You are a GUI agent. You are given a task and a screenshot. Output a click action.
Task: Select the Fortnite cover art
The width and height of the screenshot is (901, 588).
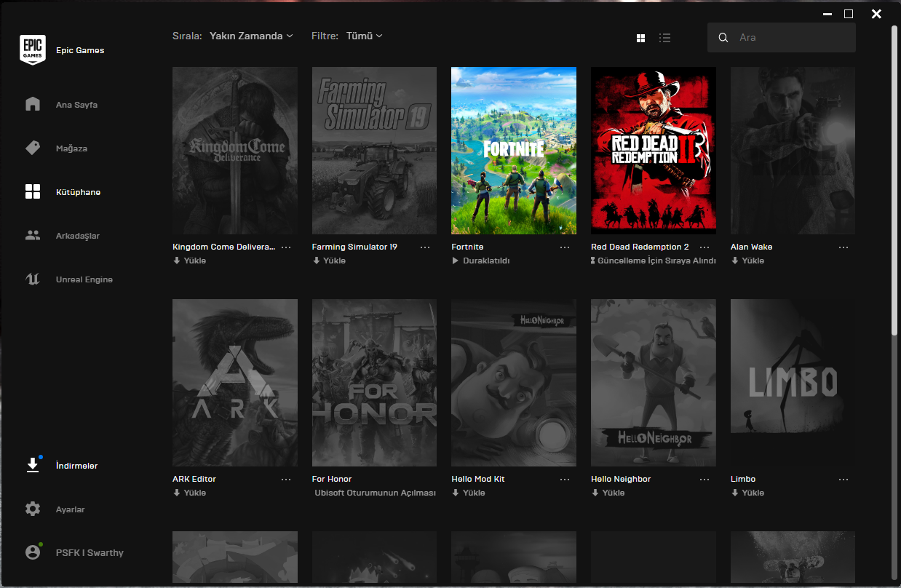pyautogui.click(x=514, y=151)
